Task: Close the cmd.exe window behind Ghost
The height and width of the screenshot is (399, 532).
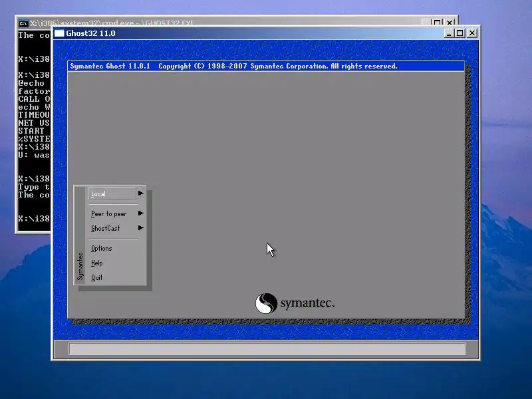Action: [450, 23]
